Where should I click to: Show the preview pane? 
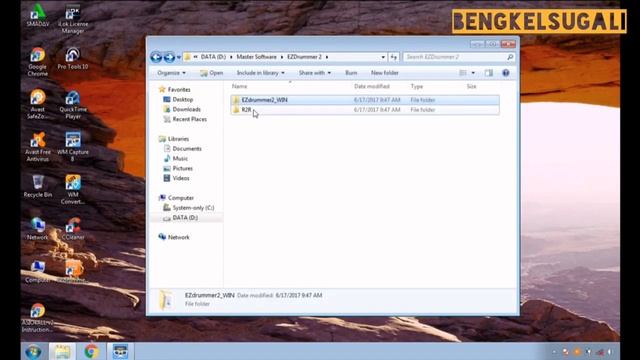(489, 73)
